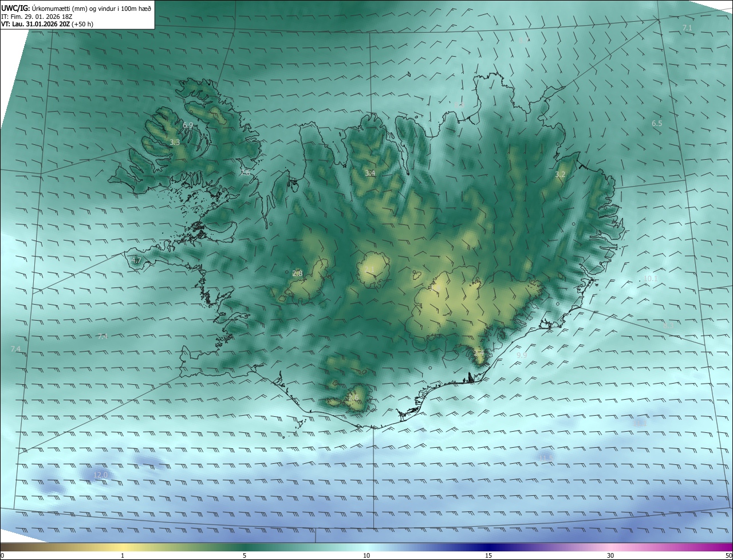Image resolution: width=733 pixels, height=560 pixels.
Task: Click the 12.0 value in the southwest sea
Action: click(x=100, y=475)
